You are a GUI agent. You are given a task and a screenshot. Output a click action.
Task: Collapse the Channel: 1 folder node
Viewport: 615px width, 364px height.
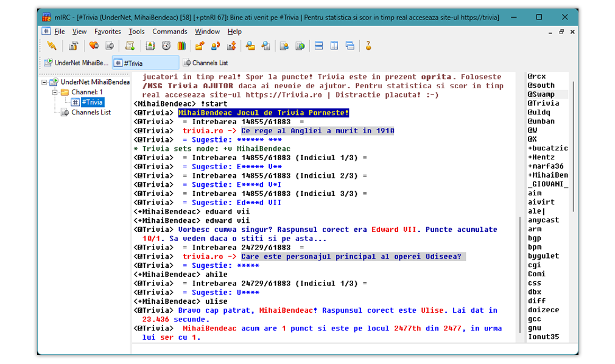point(55,93)
